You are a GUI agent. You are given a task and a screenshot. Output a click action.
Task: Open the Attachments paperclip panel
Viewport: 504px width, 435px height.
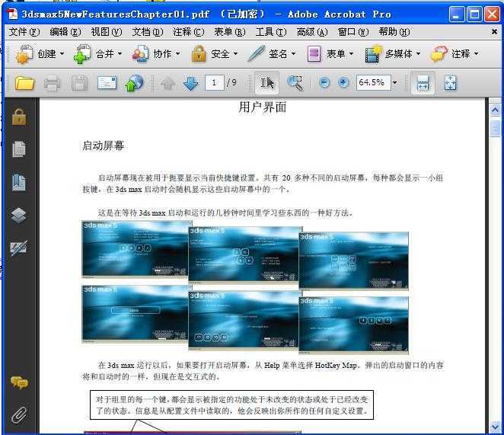[19, 415]
